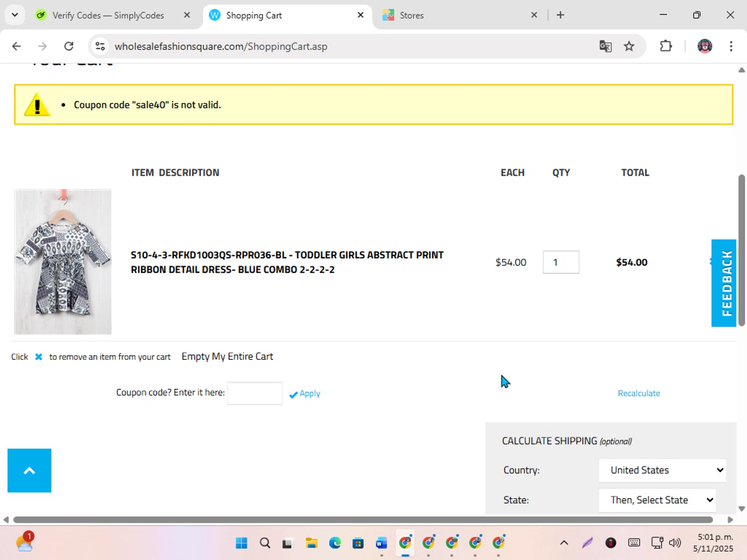
Task: Open Task View on the taskbar
Action: click(287, 543)
